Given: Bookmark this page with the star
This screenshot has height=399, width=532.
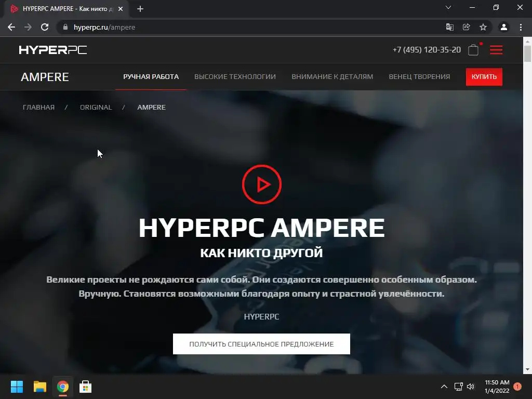Looking at the screenshot, I should point(483,27).
